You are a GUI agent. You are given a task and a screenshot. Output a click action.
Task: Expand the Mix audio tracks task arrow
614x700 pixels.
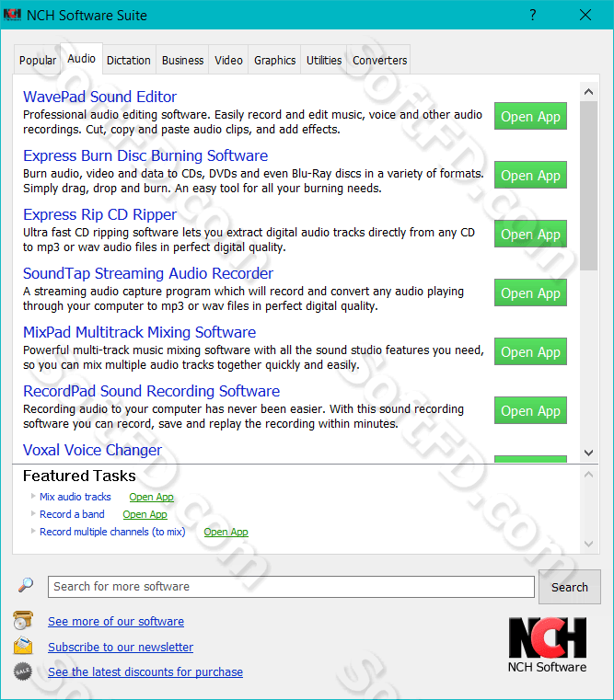(33, 496)
